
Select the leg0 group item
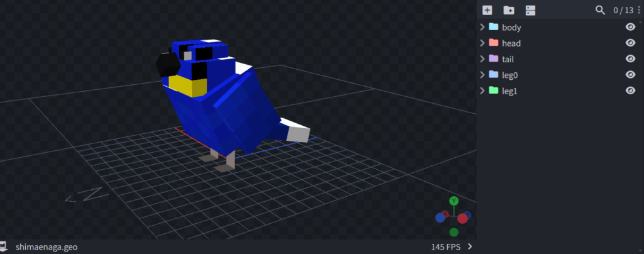tap(511, 75)
